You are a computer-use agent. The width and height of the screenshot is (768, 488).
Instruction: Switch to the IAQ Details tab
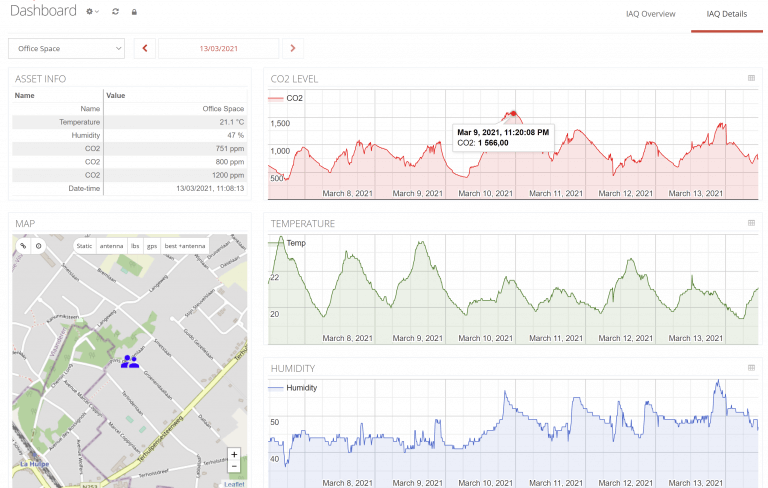click(x=726, y=14)
